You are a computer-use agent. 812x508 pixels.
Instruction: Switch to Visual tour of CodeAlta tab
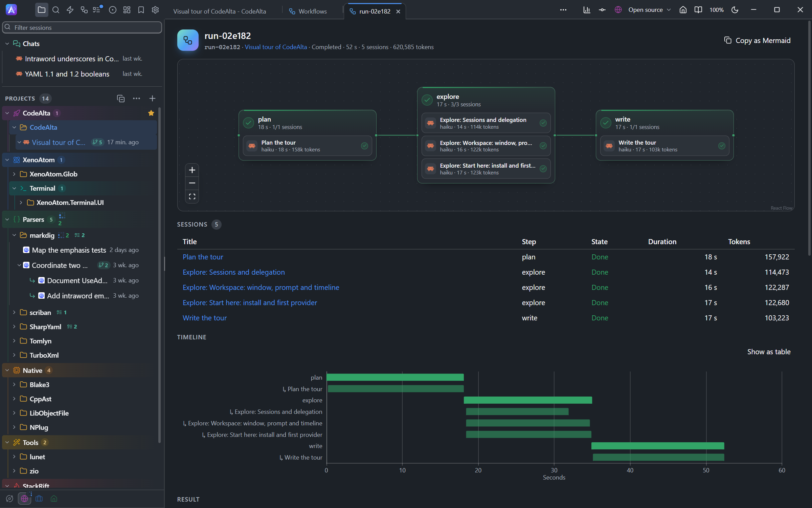[x=220, y=11]
